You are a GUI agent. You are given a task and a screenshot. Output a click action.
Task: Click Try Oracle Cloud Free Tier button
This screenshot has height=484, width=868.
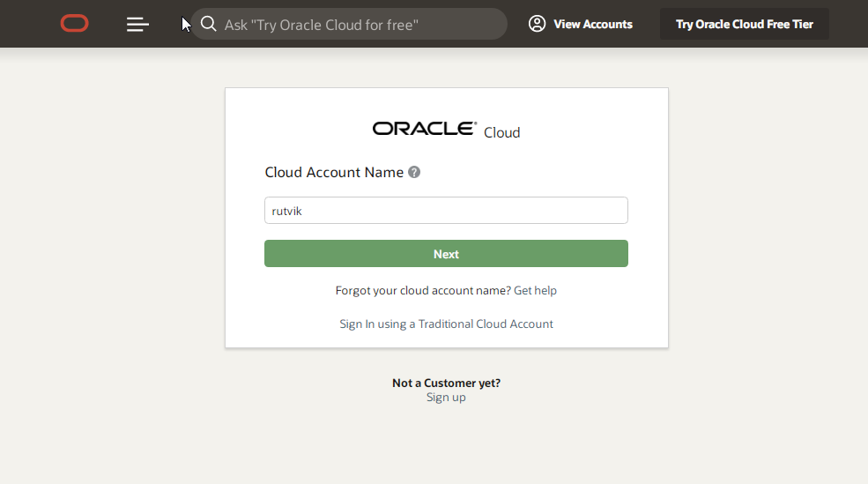point(744,24)
